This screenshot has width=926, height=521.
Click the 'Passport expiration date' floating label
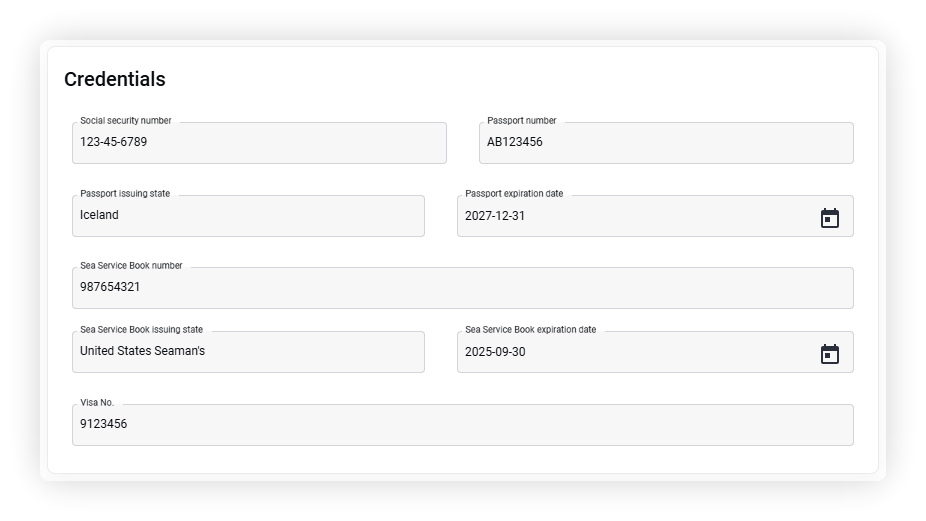tap(514, 194)
